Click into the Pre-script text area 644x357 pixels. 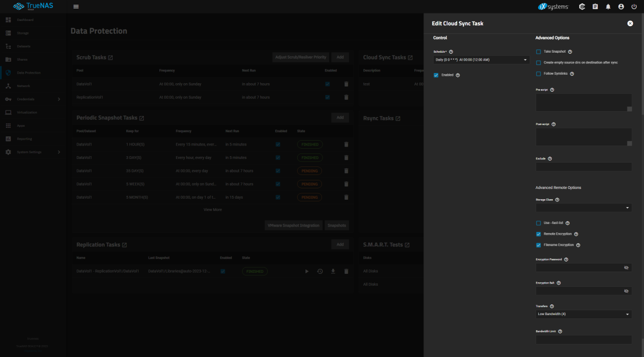(583, 103)
